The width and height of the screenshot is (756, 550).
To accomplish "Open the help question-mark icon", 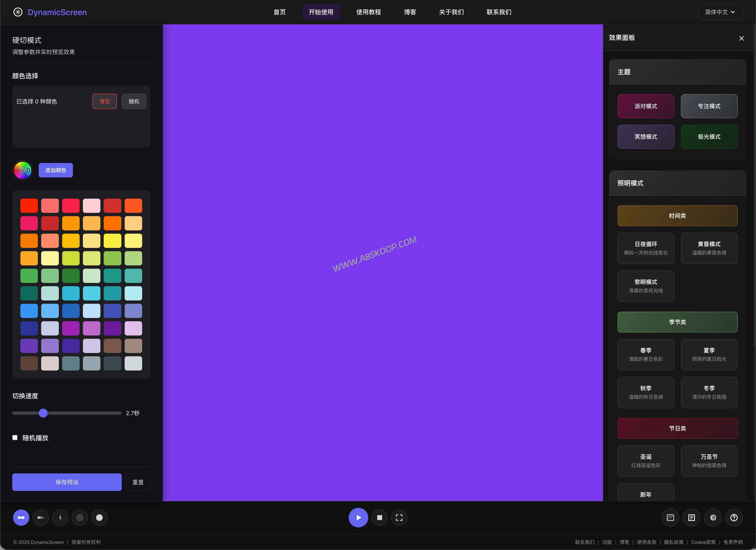I will point(734,517).
